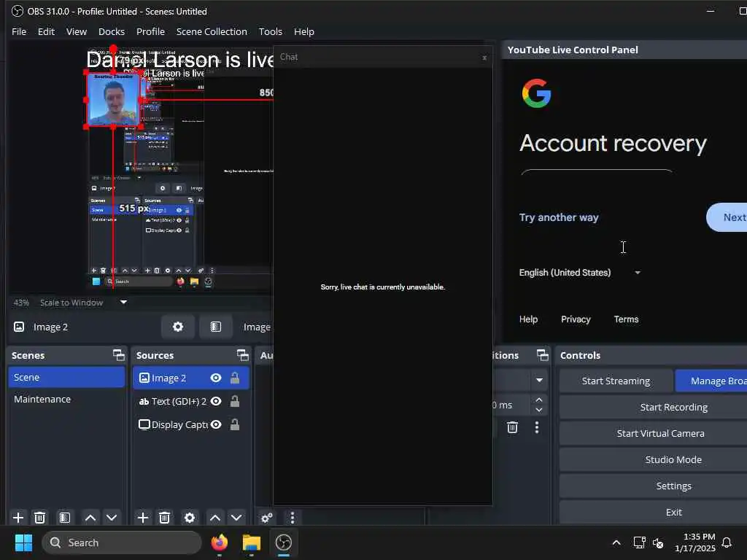Remove the selected scene
The image size is (747, 560).
pos(40,517)
